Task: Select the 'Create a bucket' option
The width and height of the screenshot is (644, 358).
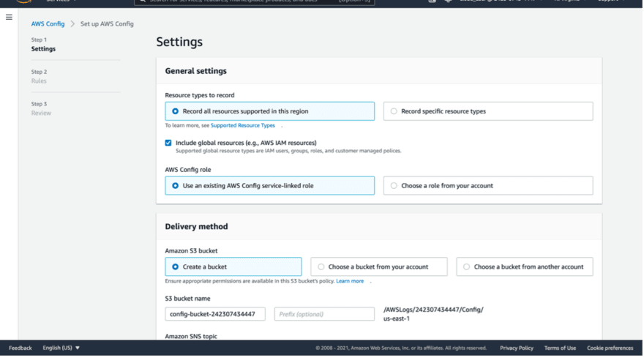Action: (x=233, y=266)
